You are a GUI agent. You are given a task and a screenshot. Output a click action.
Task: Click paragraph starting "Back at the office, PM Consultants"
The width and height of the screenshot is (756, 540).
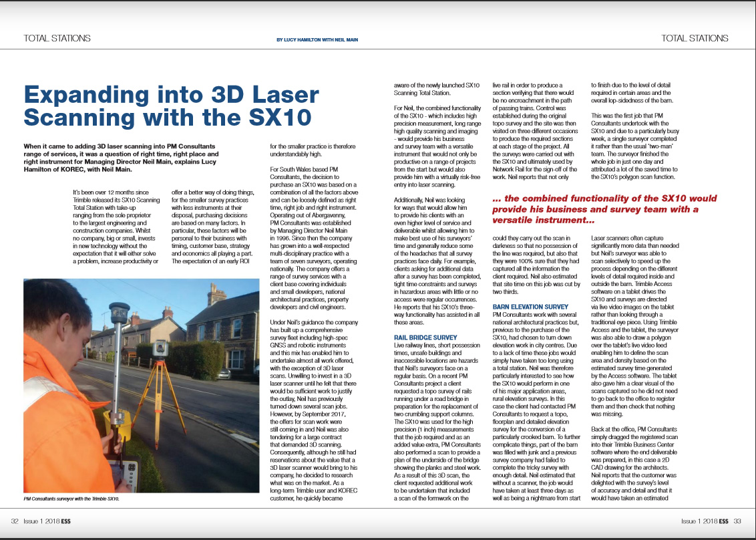coord(635,464)
